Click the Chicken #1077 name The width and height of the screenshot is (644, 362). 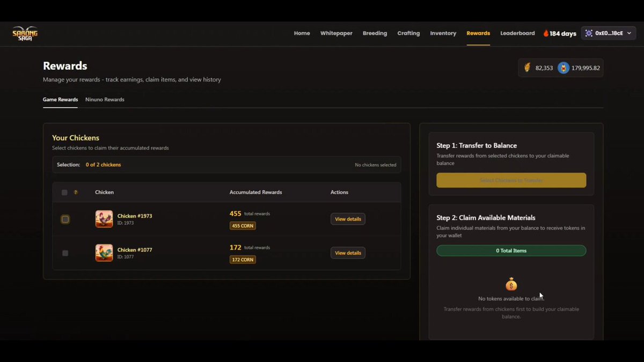(x=135, y=250)
